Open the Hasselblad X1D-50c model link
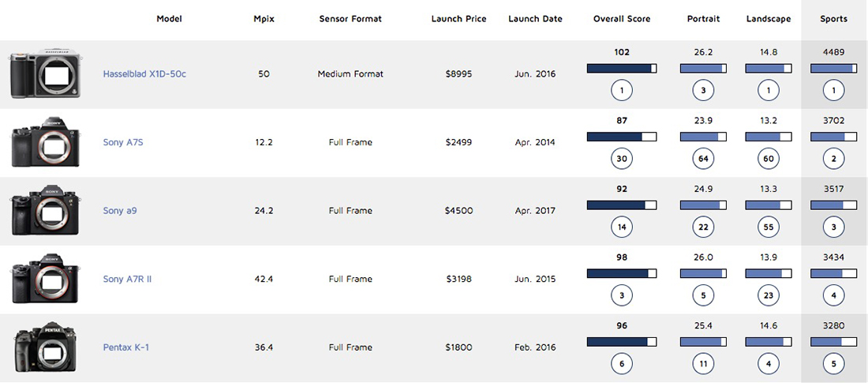The height and width of the screenshot is (383, 868). (x=144, y=74)
